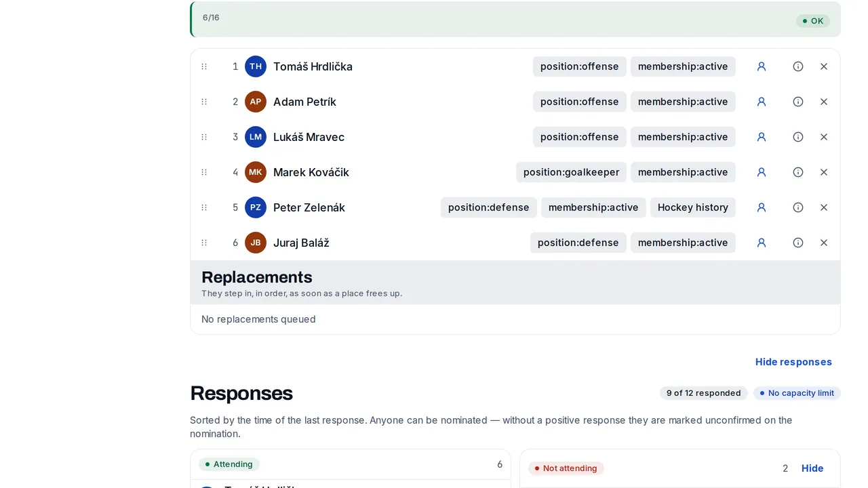Click the drag handle on Marek Kováčik's row
The height and width of the screenshot is (488, 868).
(204, 172)
